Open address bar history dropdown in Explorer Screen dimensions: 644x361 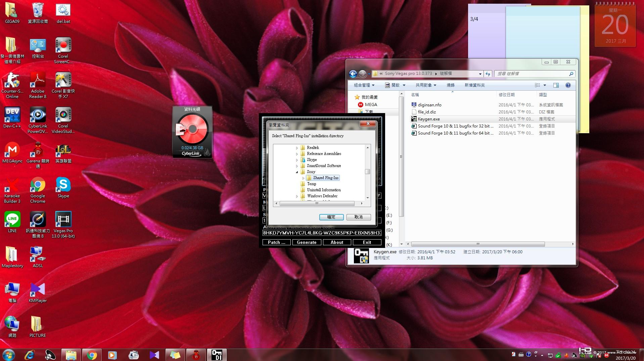coord(480,74)
